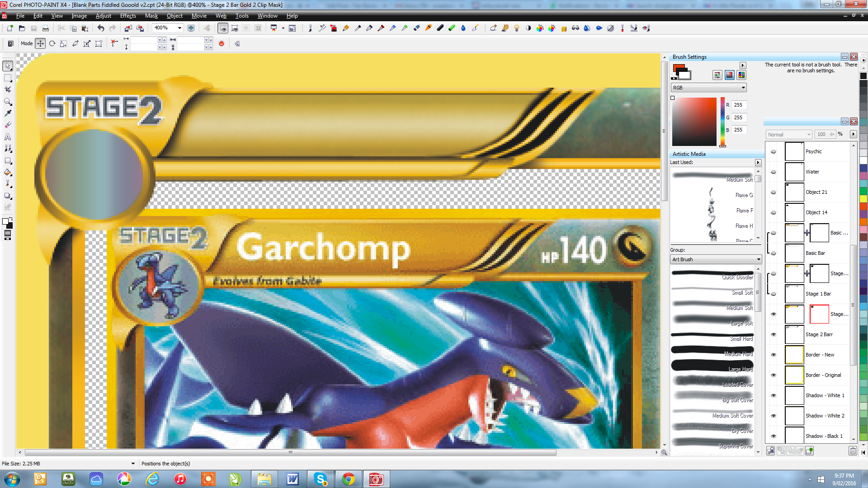868x488 pixels.
Task: Click the Rotate mode icon
Action: click(x=52, y=43)
